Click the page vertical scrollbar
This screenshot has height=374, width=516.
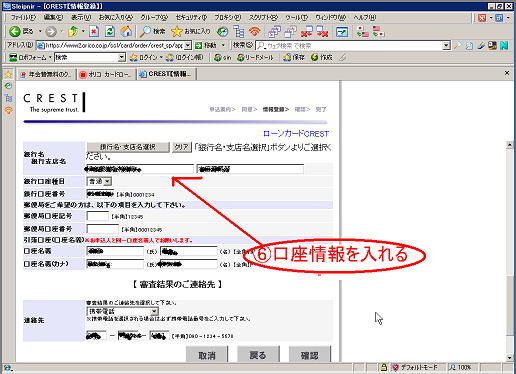(509, 251)
